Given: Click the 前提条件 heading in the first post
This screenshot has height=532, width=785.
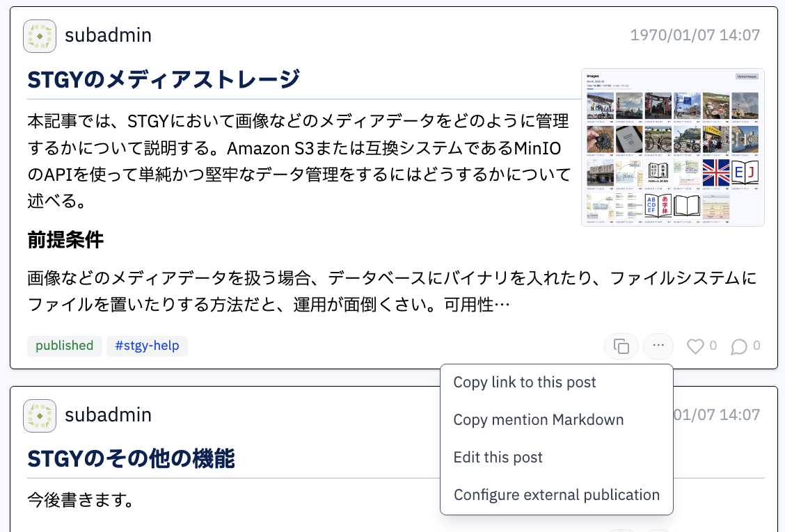Looking at the screenshot, I should tap(65, 241).
